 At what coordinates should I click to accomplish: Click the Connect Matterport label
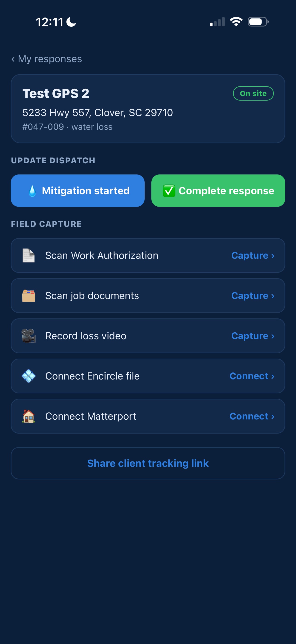tap(91, 416)
